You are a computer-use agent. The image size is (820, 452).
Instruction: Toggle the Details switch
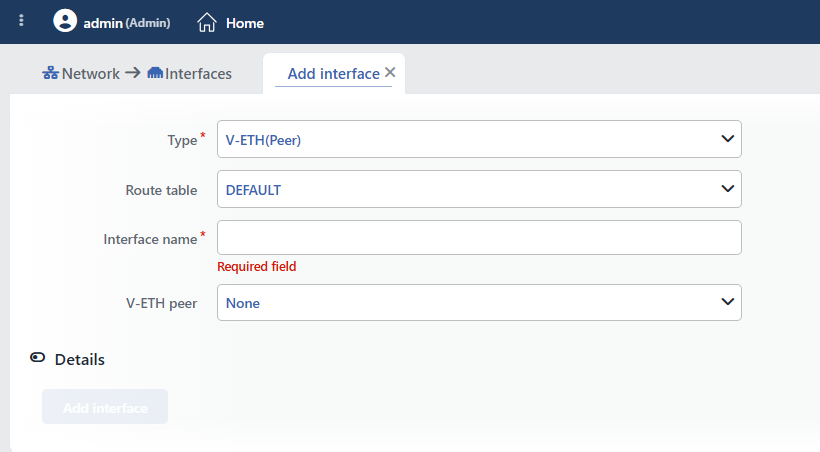38,358
